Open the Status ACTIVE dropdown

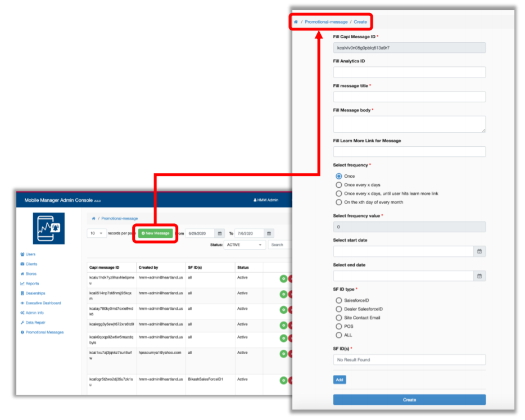245,245
